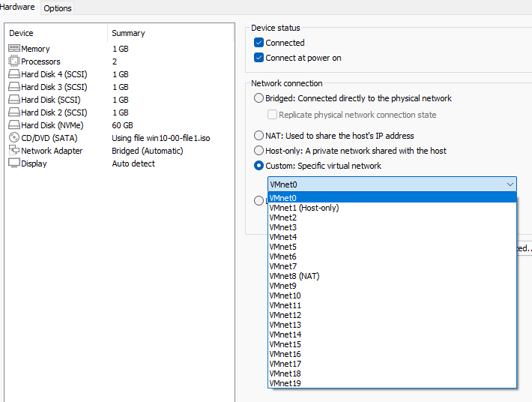Image resolution: width=532 pixels, height=402 pixels.
Task: Click the Display monitor icon
Action: coord(14,163)
